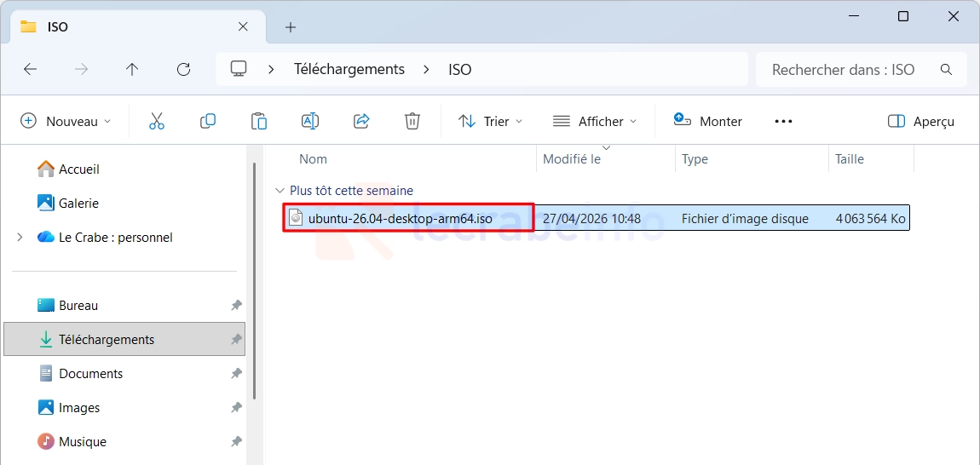
Task: Open the more options ellipsis menu
Action: [783, 121]
